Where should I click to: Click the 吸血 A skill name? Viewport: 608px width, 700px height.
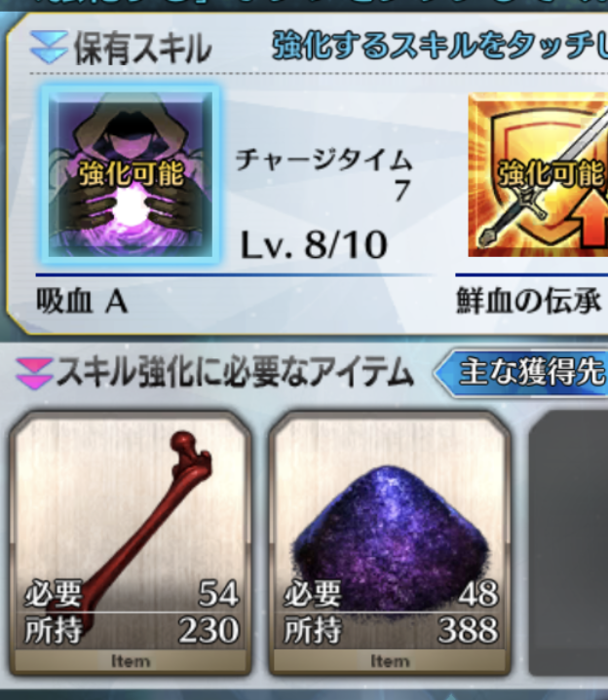[82, 302]
